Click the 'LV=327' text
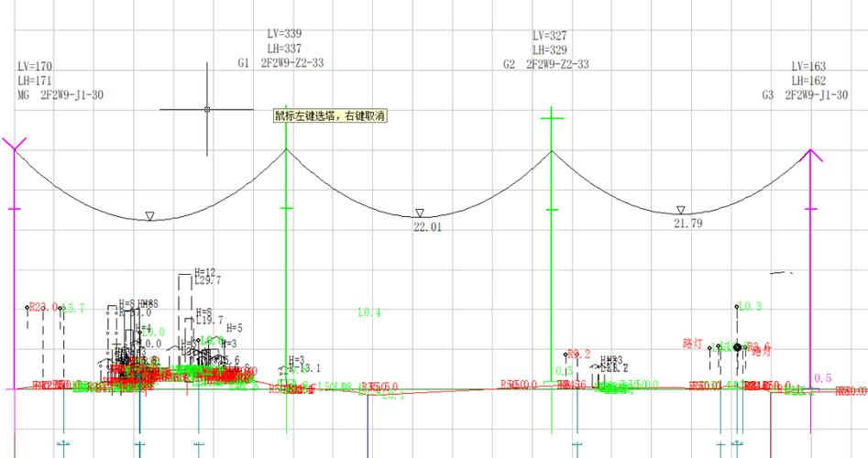The image size is (868, 458). pos(550,36)
